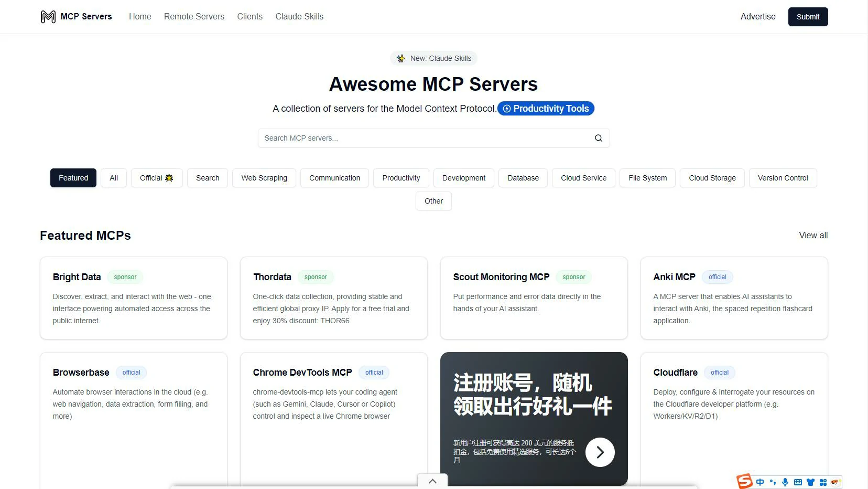868x489 pixels.
Task: Open the Chinese signup ad banner
Action: point(524,399)
